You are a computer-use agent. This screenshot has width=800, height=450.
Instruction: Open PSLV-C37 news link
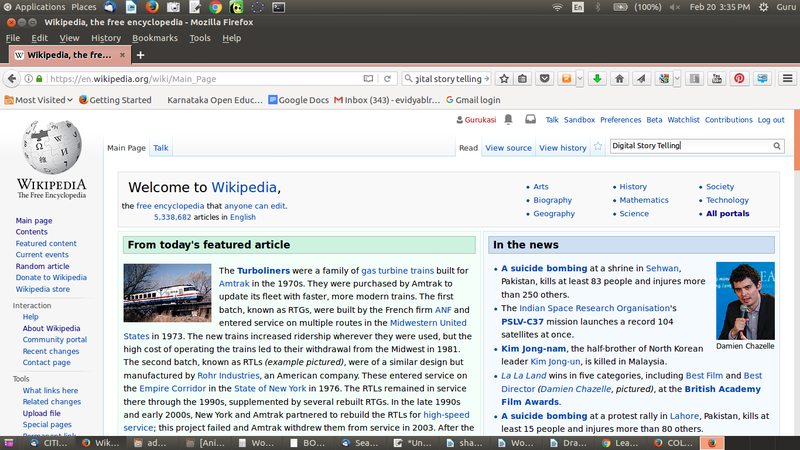522,321
